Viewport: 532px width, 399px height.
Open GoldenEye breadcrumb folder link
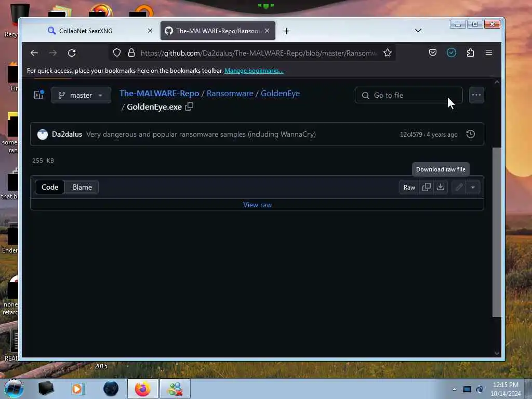pos(280,94)
